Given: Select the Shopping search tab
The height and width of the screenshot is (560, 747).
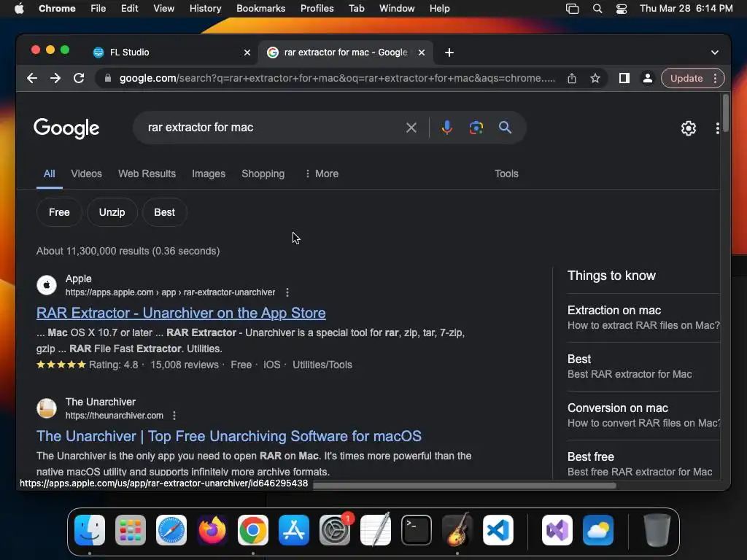Looking at the screenshot, I should click(263, 174).
